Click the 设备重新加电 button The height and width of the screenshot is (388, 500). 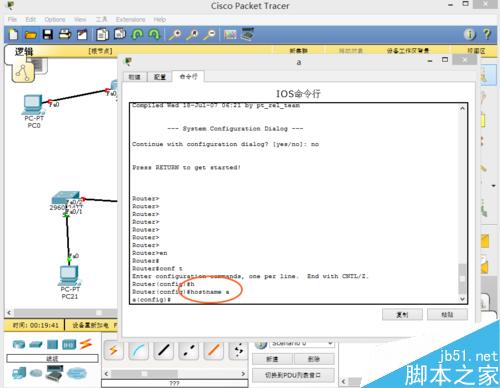(x=90, y=325)
